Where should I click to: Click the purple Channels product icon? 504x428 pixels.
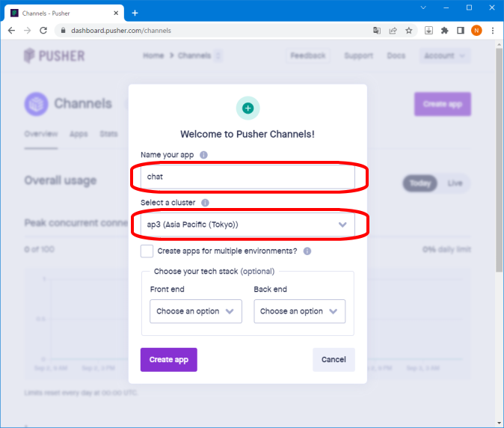(37, 104)
